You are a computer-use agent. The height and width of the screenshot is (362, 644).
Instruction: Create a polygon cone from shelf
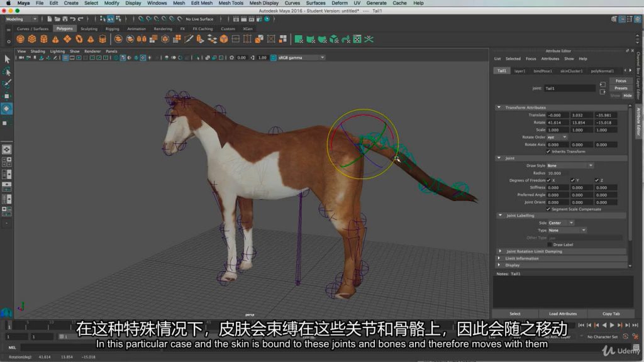[55, 39]
